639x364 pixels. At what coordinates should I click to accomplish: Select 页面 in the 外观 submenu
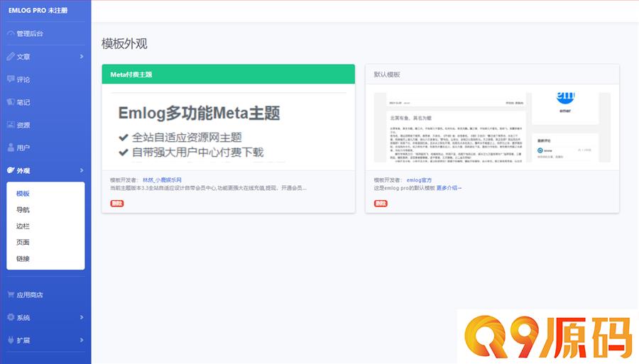coord(23,242)
